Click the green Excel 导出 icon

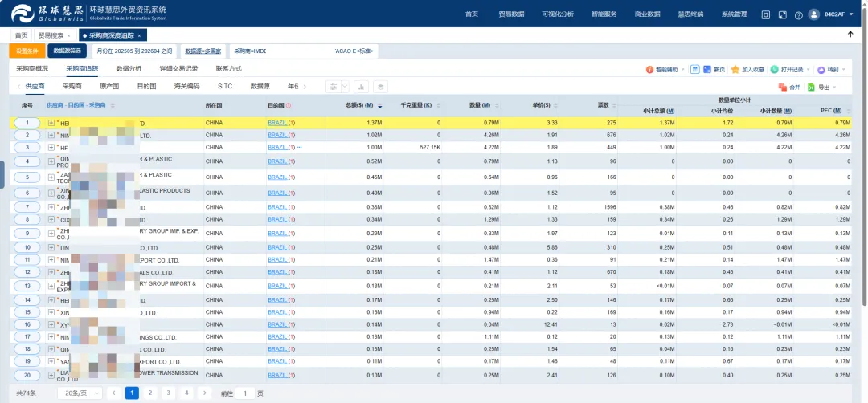[x=811, y=87]
